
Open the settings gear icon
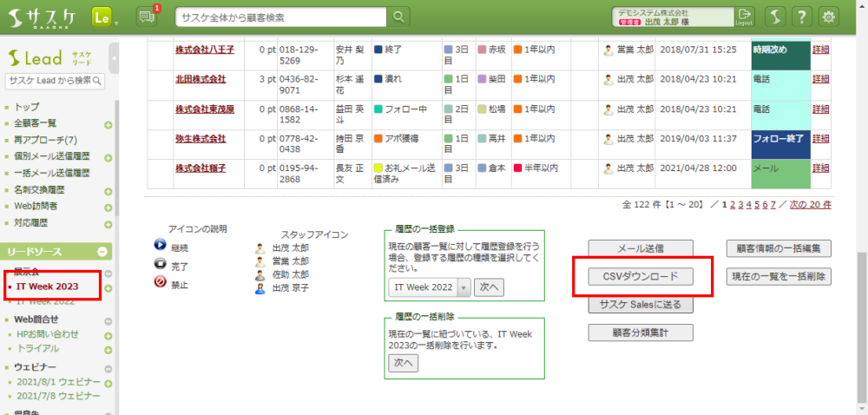point(829,16)
